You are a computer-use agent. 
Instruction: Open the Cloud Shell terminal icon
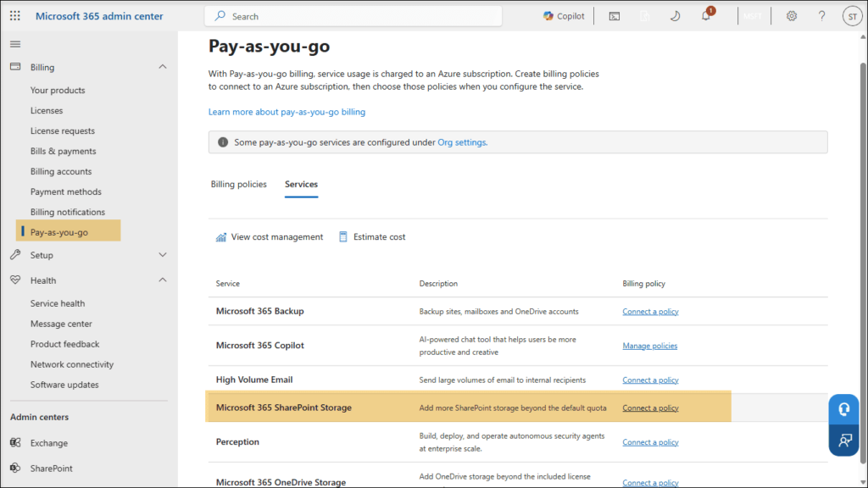[x=615, y=16]
